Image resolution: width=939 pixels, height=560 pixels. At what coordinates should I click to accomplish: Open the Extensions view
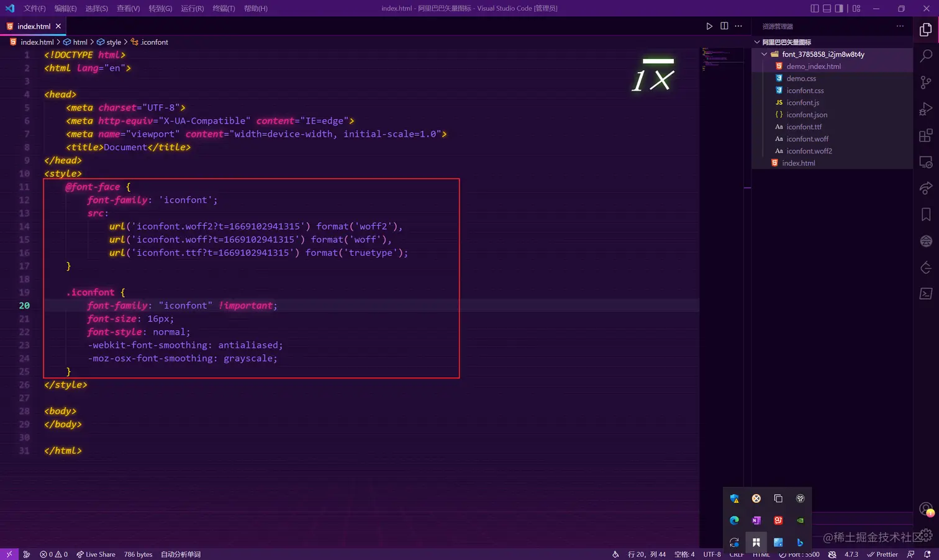[925, 135]
